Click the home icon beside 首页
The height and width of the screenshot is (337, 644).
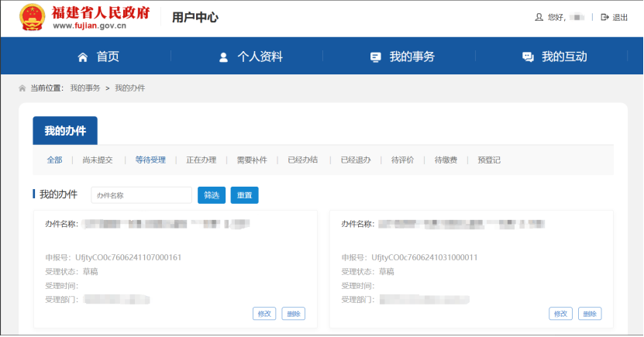tap(83, 57)
